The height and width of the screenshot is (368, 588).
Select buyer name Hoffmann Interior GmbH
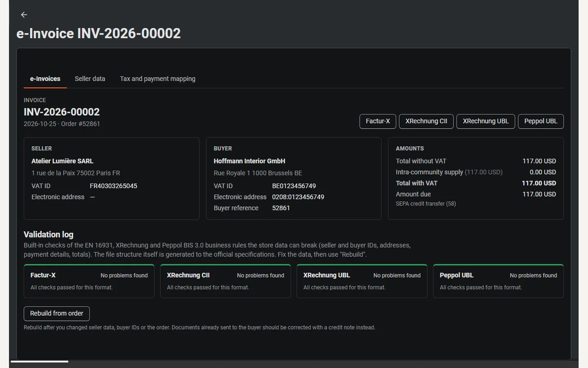[x=249, y=161]
